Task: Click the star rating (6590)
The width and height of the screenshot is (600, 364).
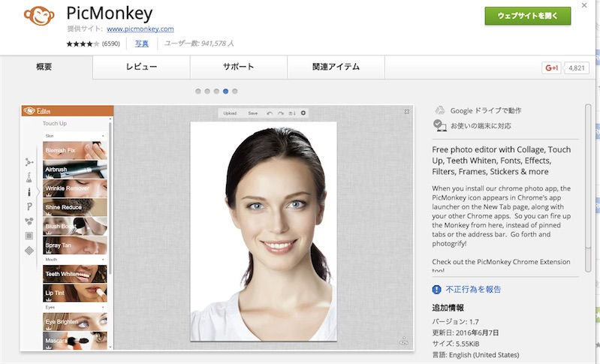Action: [x=93, y=44]
